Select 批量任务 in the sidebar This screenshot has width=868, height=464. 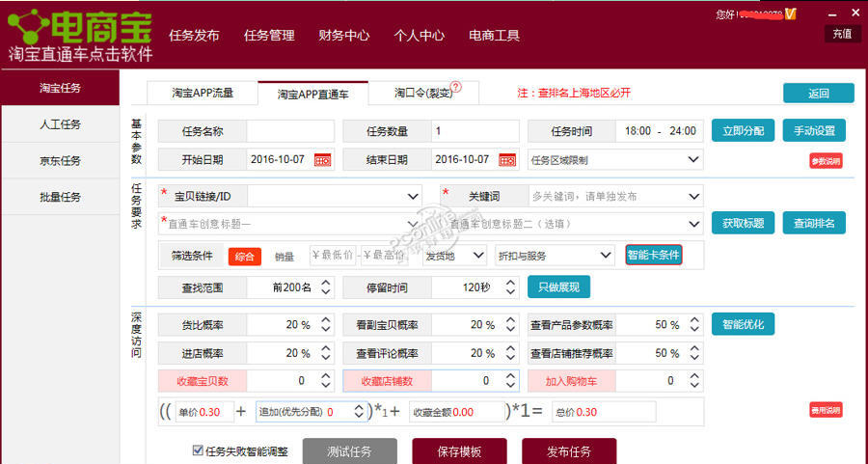point(60,197)
